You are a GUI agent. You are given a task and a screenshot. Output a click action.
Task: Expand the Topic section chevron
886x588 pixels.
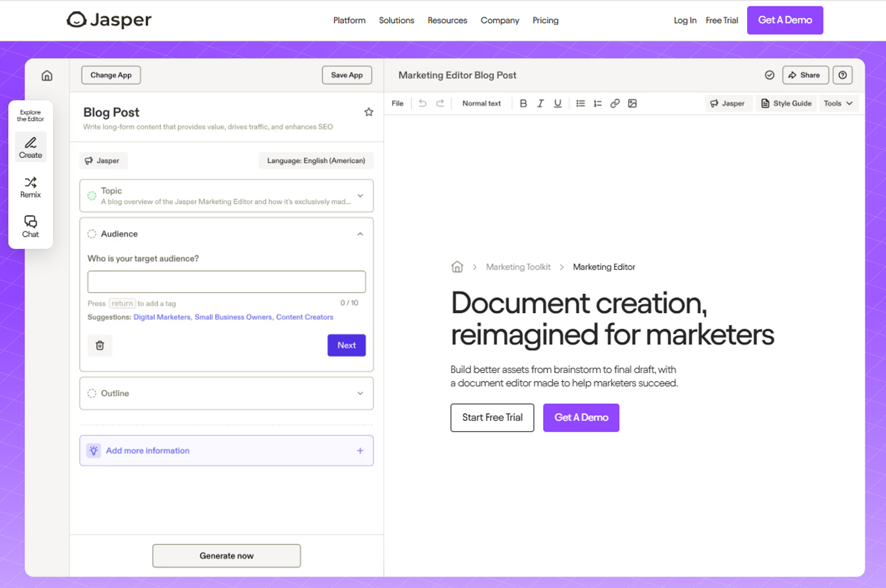(360, 196)
